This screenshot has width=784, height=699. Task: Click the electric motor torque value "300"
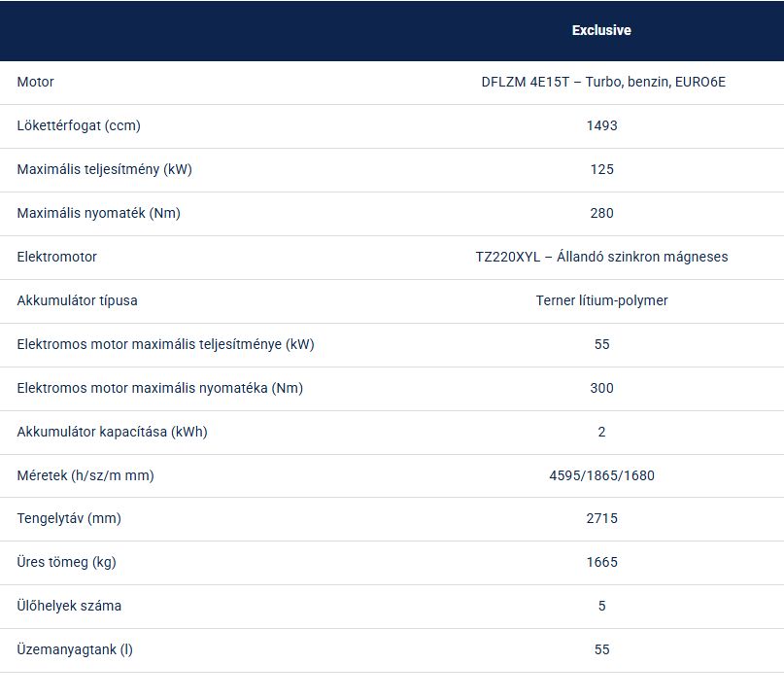(x=601, y=388)
